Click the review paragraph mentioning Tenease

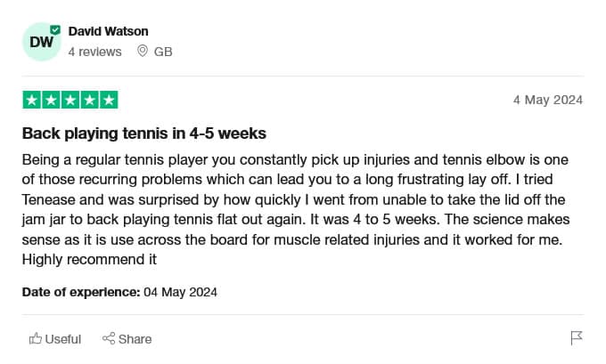click(296, 210)
